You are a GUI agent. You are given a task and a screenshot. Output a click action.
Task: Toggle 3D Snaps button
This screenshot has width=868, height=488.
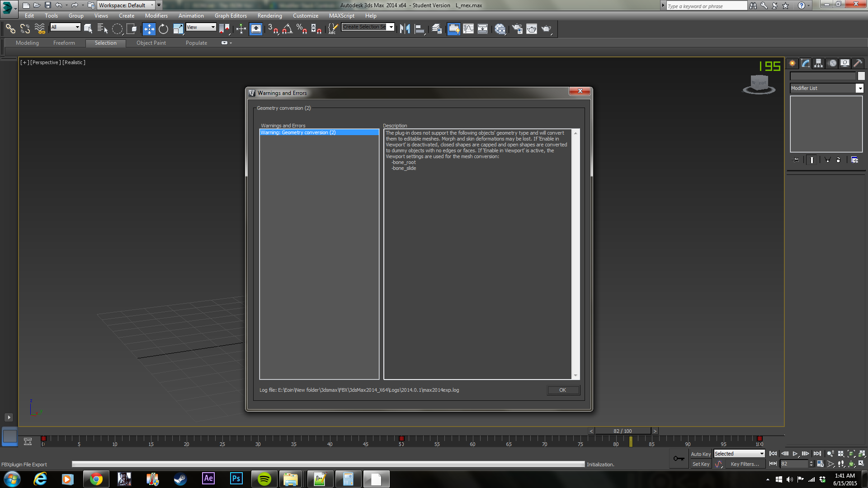pos(273,29)
